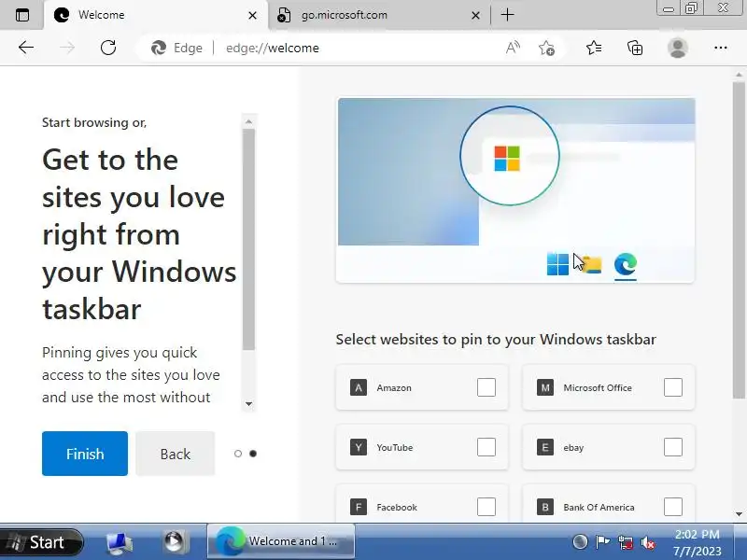Open the Windows Start button
The height and width of the screenshot is (560, 747).
(x=42, y=542)
